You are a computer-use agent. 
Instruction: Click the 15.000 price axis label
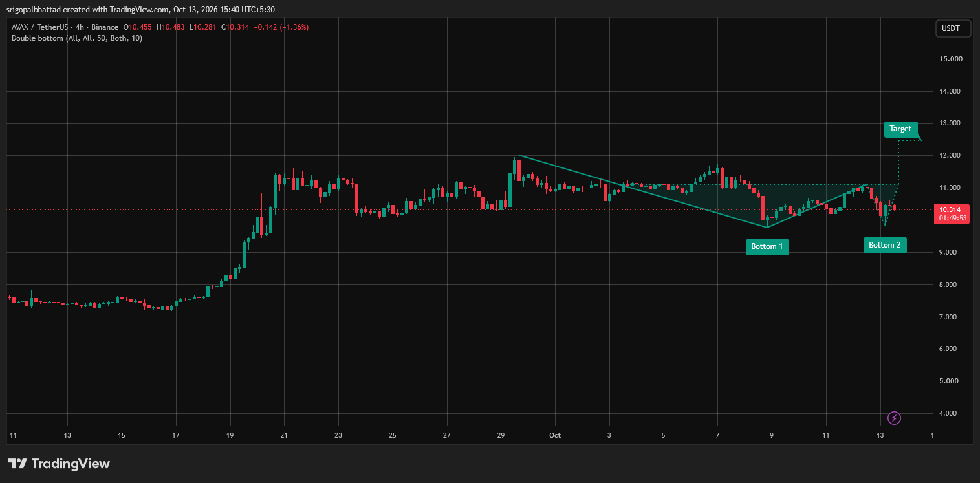(x=951, y=59)
